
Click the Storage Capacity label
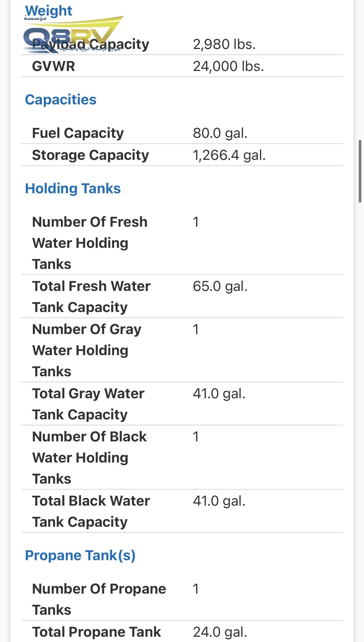pyautogui.click(x=91, y=155)
